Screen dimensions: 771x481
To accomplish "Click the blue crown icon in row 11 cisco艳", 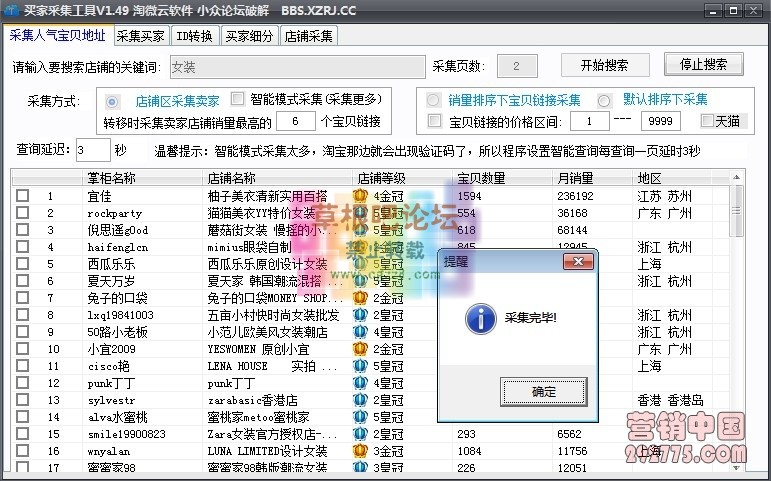I will 360,366.
